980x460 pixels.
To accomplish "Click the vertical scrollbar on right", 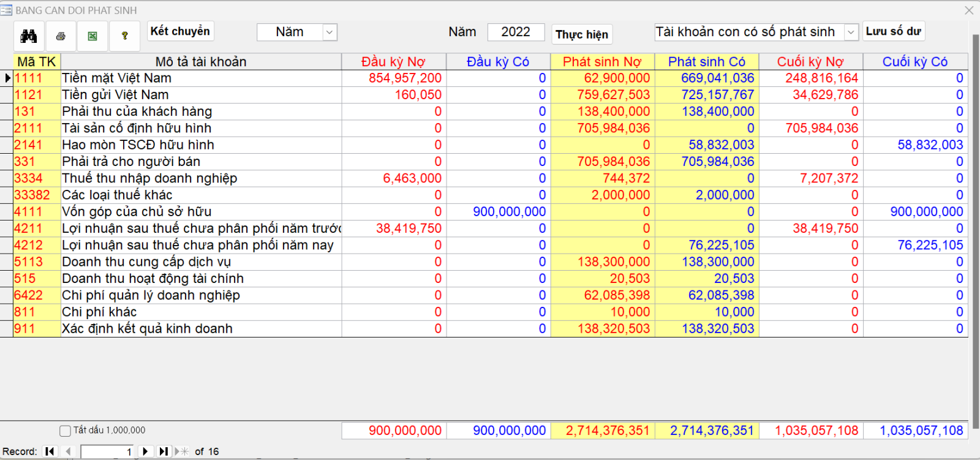I will 975,221.
